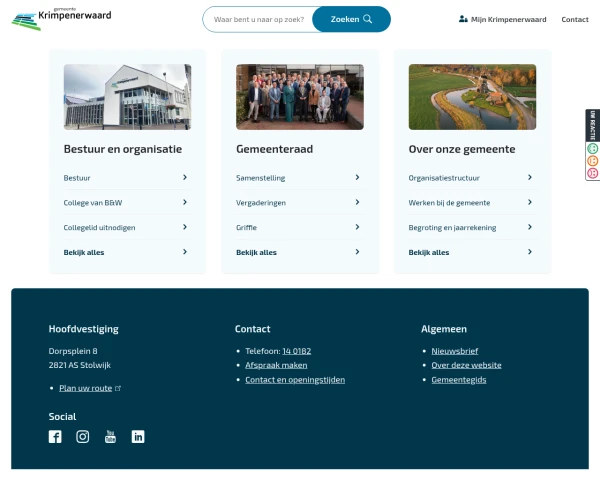
Task: Open the YouTube social icon
Action: click(110, 436)
